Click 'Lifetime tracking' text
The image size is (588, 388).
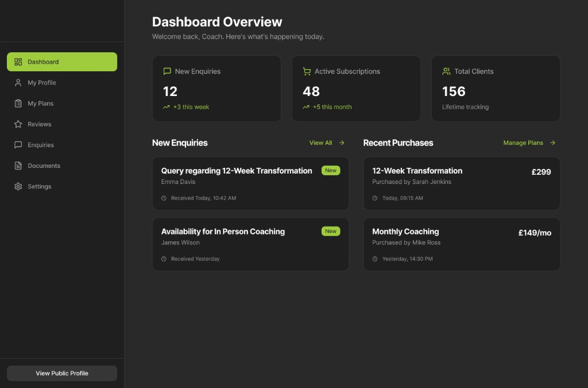click(465, 107)
